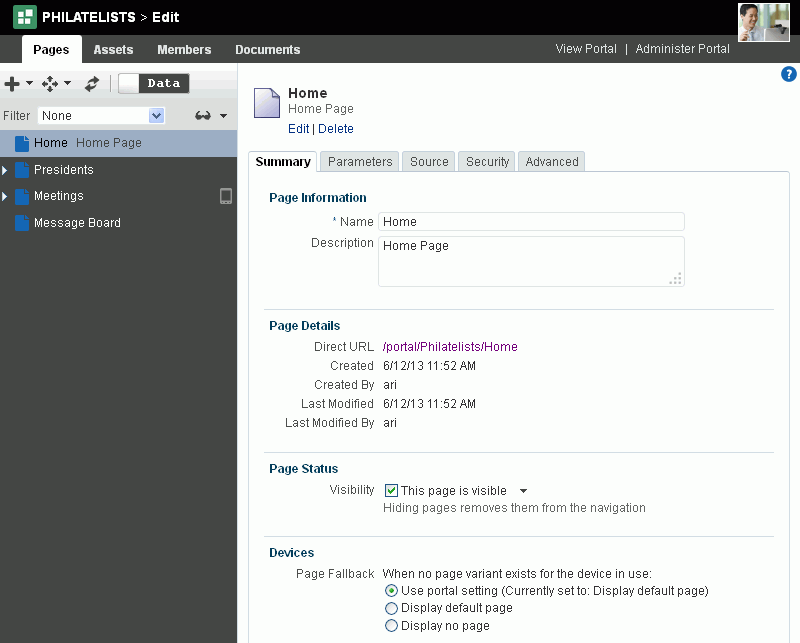Open the Filter None combo box

pos(101,115)
